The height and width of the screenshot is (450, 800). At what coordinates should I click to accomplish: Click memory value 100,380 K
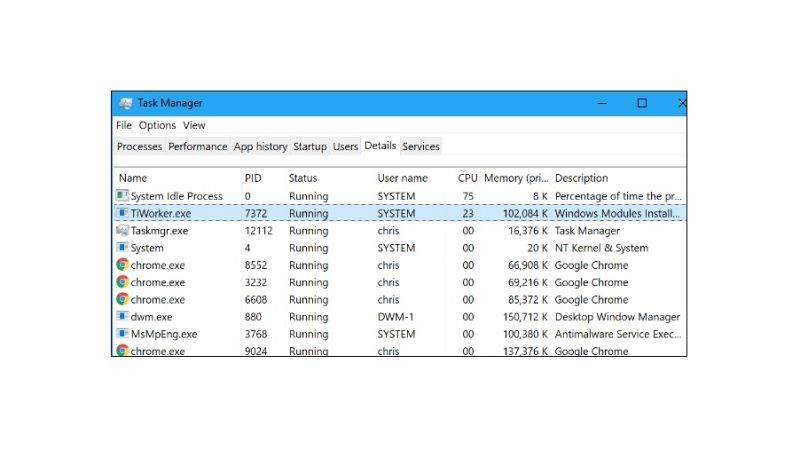(x=525, y=334)
